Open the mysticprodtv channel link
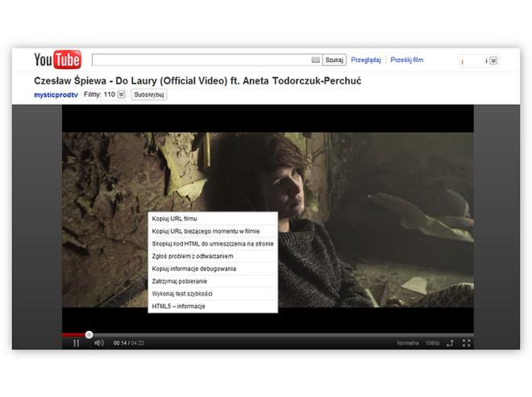 56,95
